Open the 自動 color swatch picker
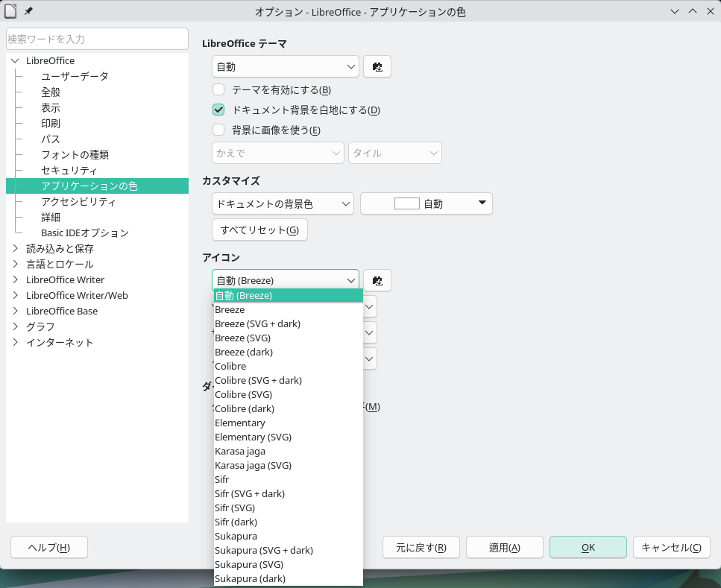The image size is (721, 588). tap(426, 203)
